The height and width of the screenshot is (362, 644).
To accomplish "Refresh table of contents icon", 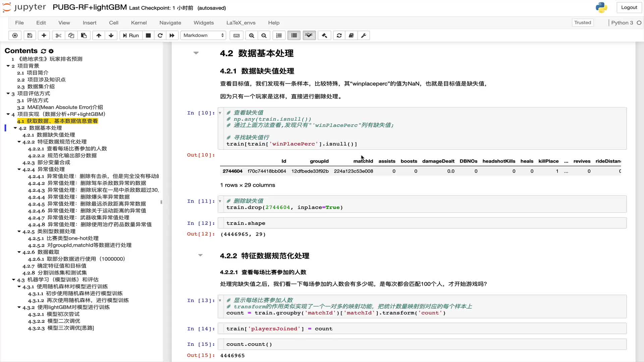I will [43, 51].
